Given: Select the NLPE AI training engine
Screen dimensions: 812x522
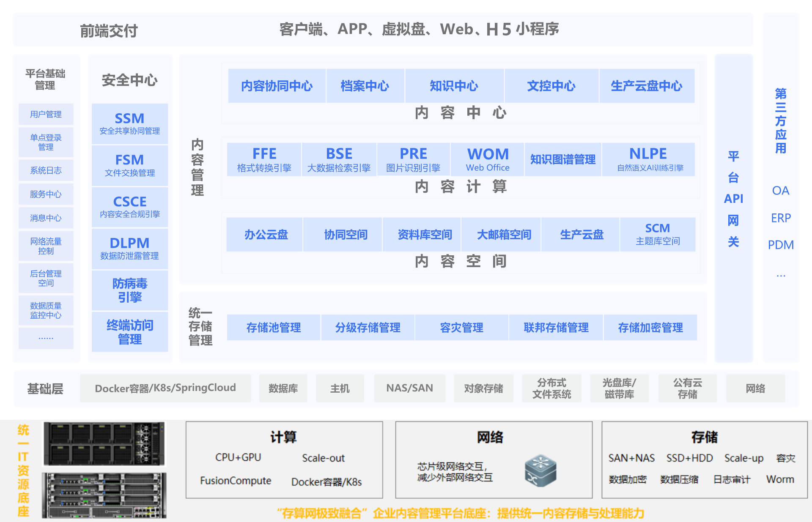Looking at the screenshot, I should [648, 159].
